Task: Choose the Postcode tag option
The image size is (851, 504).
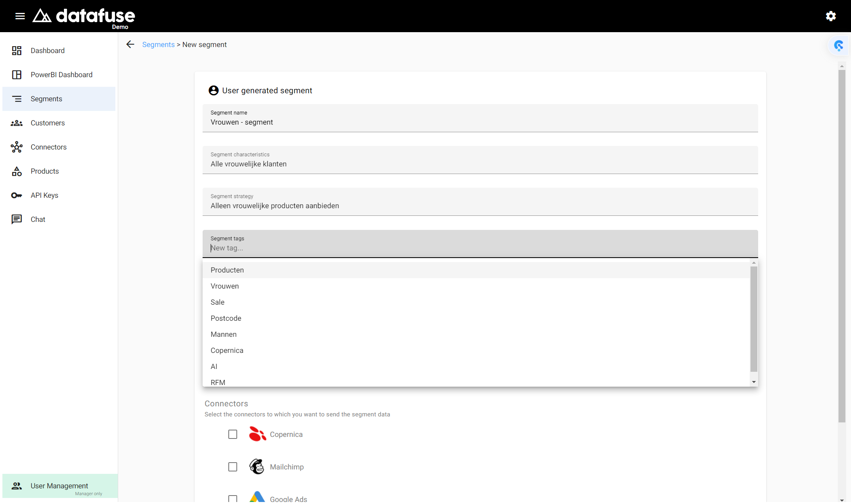Action: coord(476,318)
